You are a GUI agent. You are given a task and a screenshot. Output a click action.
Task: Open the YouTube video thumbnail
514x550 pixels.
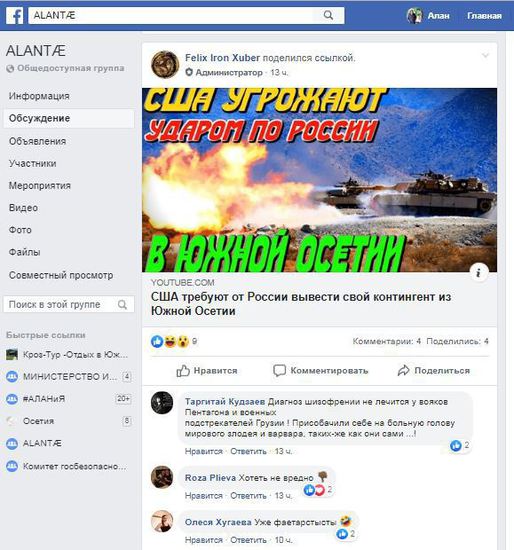coord(319,180)
